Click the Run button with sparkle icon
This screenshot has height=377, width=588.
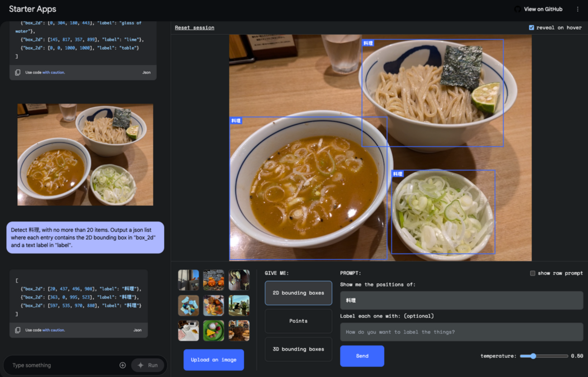point(148,365)
